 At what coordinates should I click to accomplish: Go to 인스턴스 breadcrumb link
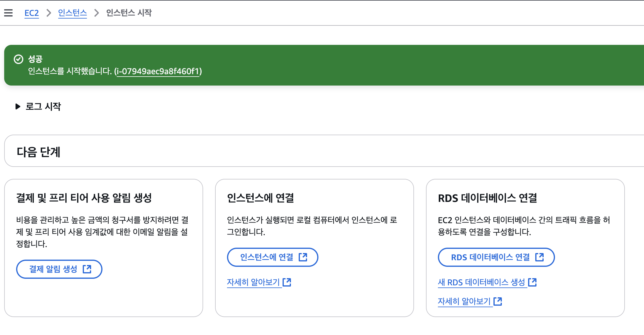[x=72, y=13]
